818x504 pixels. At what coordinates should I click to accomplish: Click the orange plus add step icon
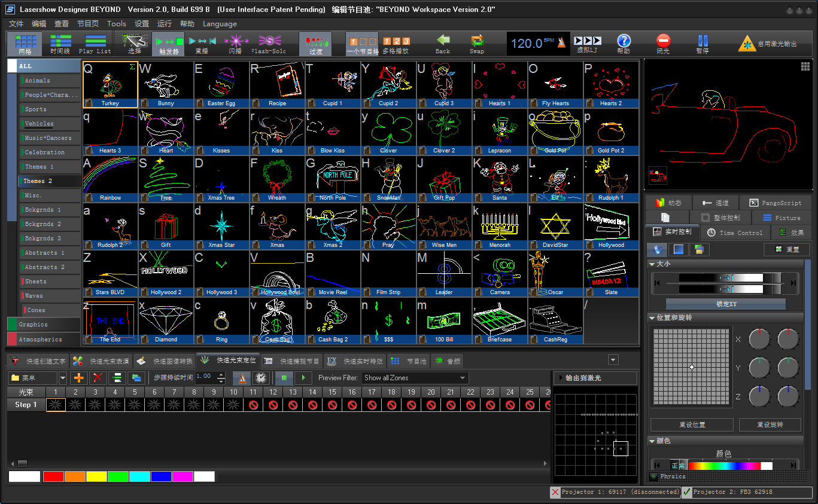pos(79,378)
